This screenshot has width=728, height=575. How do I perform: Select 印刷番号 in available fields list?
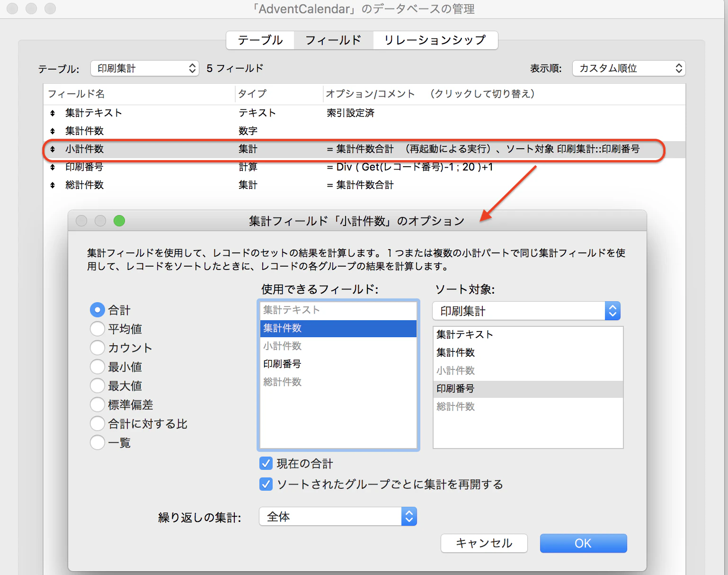pyautogui.click(x=338, y=364)
